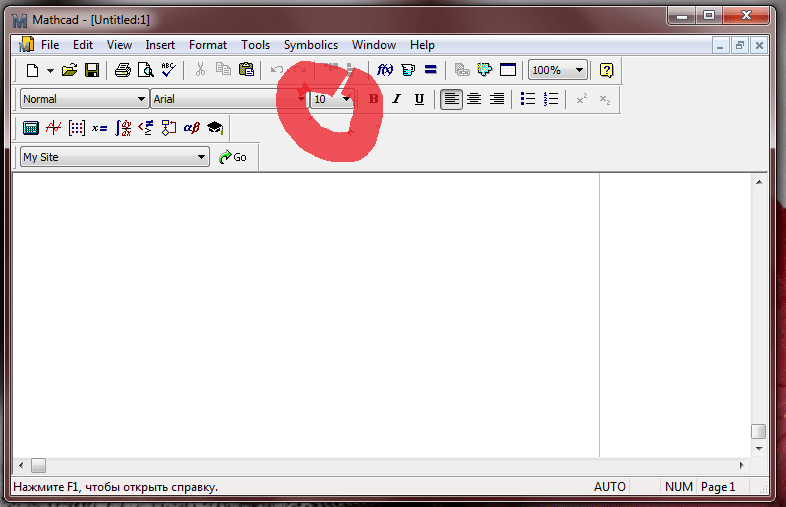Viewport: 786px width, 507px height.
Task: Open the Format menu
Action: [x=208, y=45]
